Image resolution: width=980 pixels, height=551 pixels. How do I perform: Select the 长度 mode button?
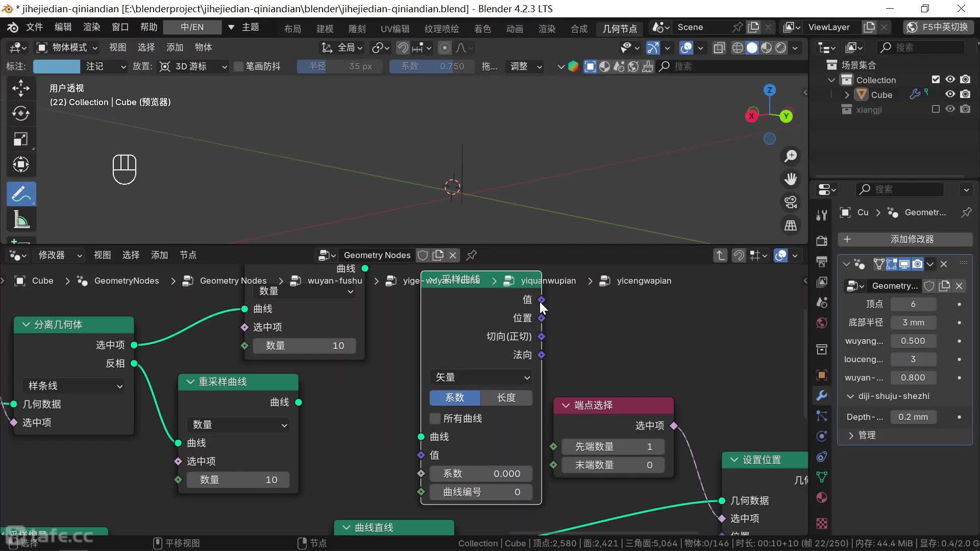coord(506,397)
